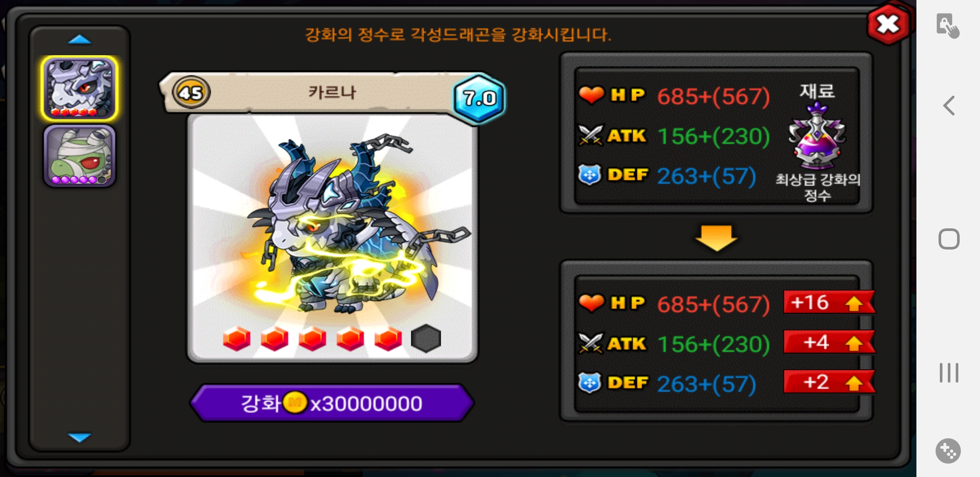Screen dimensions: 980x477
Task: Select the Karna dragon thumbnail in sidebar
Action: [x=79, y=88]
